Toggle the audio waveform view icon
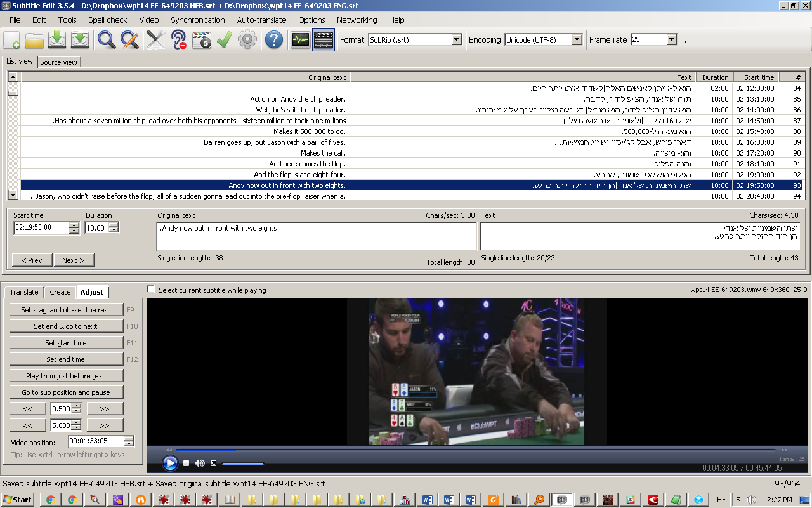812x508 pixels. [x=299, y=39]
